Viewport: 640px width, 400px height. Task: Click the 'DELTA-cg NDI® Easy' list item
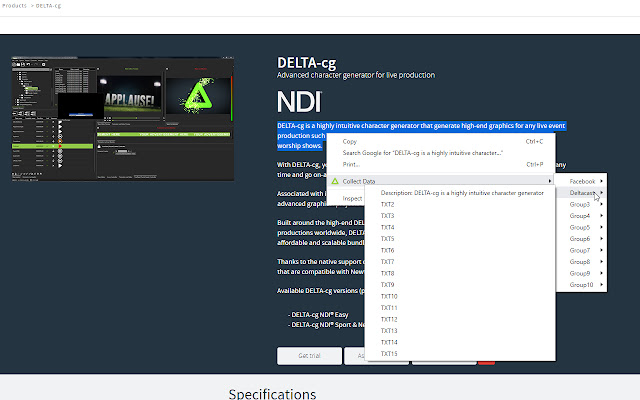click(x=318, y=315)
